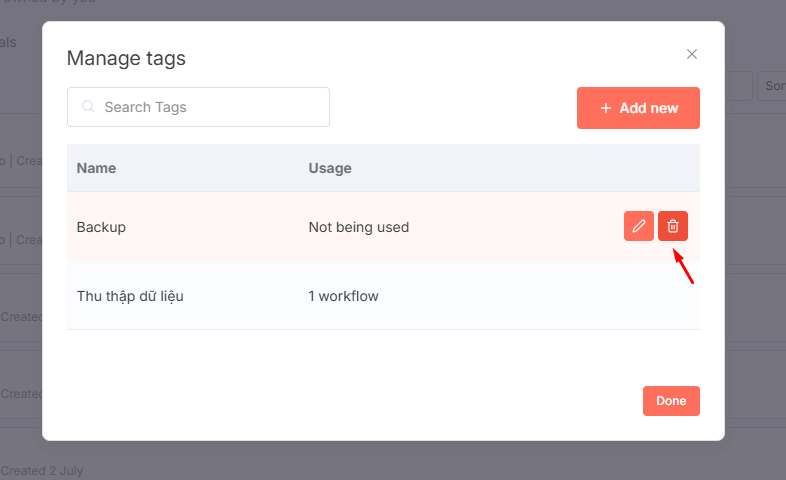This screenshot has height=480, width=786.
Task: Click the Name column header
Action: pyautogui.click(x=96, y=168)
